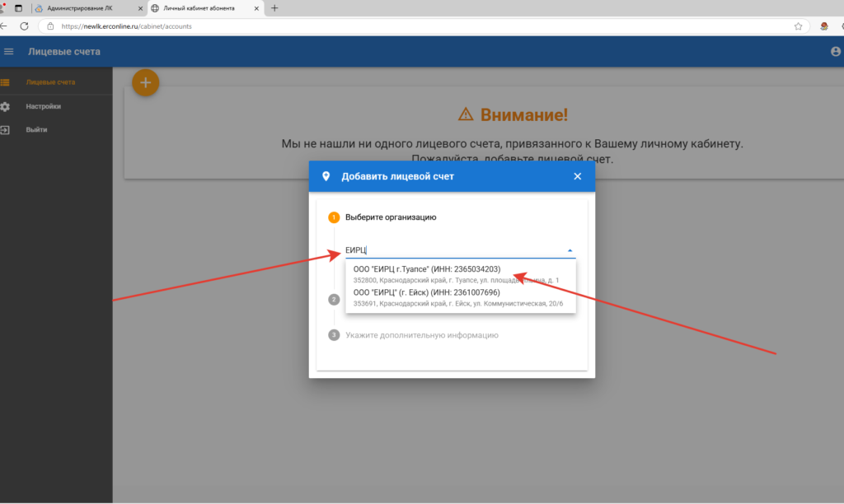Image resolution: width=844 pixels, height=504 pixels.
Task: Open a new browser tab
Action: coord(274,8)
